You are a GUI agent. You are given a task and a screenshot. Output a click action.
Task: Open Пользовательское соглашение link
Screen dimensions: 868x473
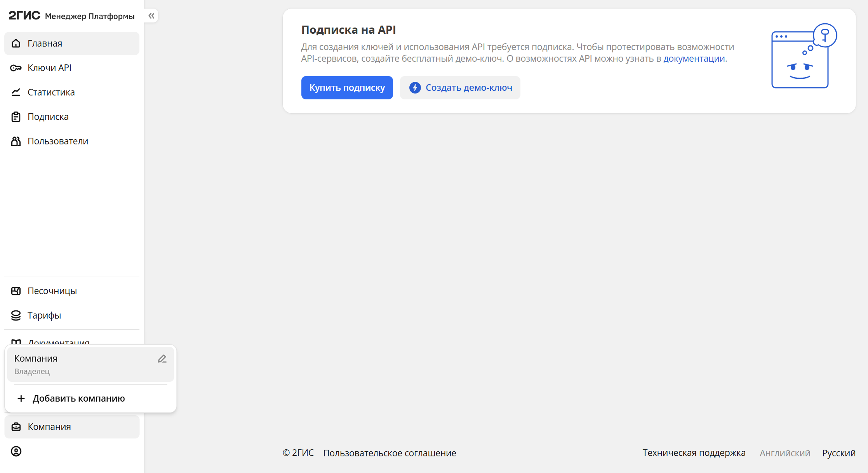(390, 453)
